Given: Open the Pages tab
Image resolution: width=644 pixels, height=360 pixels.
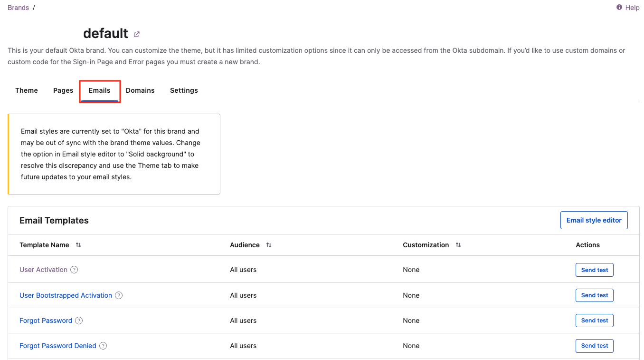Looking at the screenshot, I should tap(63, 90).
